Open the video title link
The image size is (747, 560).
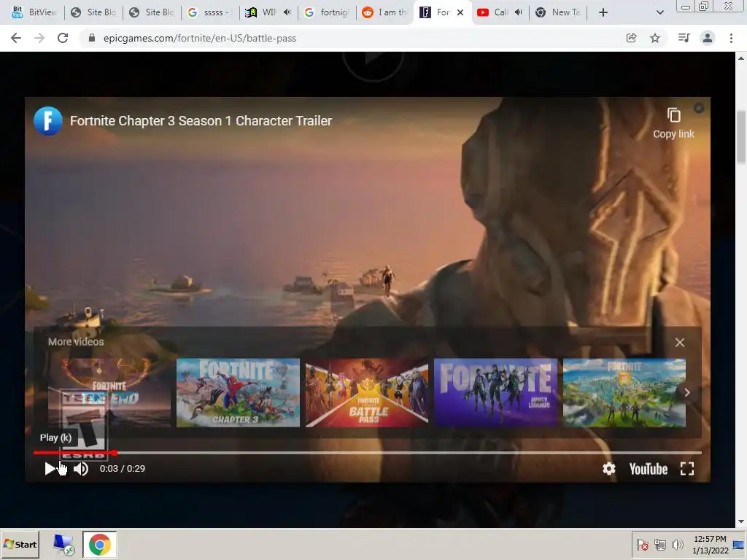pos(201,121)
